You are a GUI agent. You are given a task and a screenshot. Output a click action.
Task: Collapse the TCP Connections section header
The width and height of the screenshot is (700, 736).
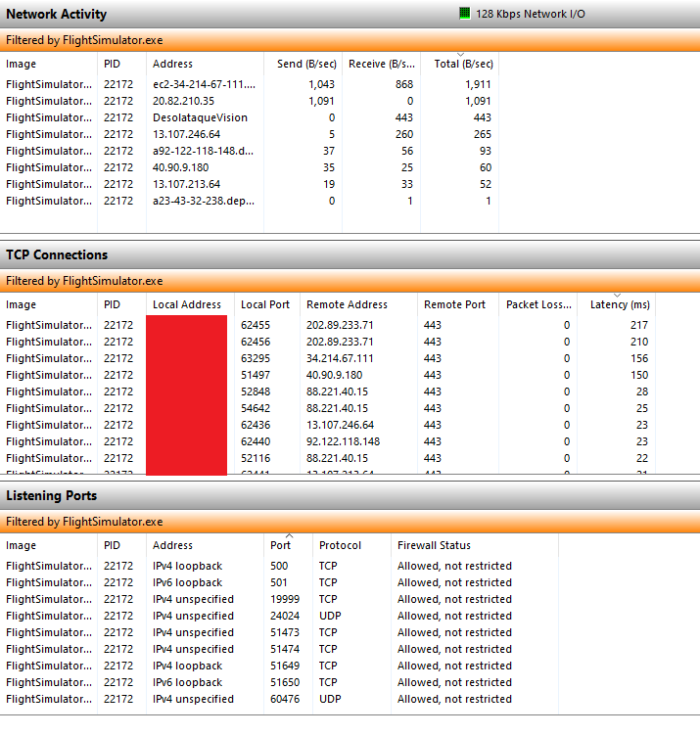pos(57,254)
